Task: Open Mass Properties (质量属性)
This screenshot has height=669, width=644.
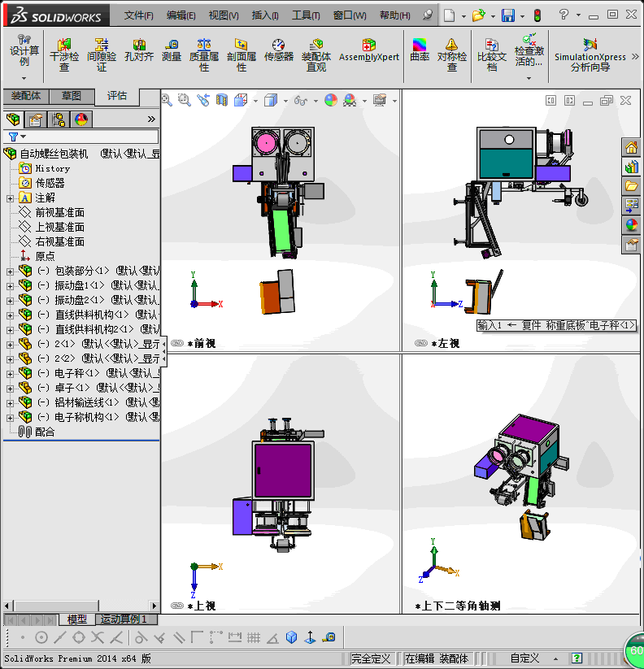Action: click(204, 55)
